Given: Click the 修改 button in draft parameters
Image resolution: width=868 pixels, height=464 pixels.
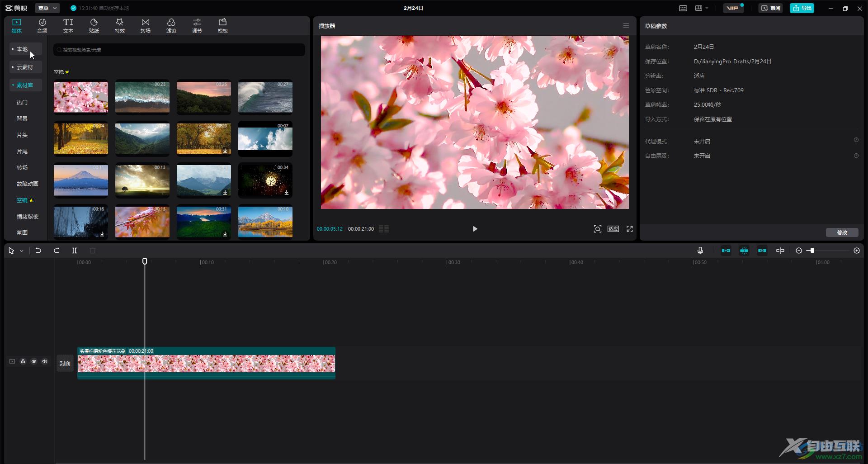Looking at the screenshot, I should (842, 232).
